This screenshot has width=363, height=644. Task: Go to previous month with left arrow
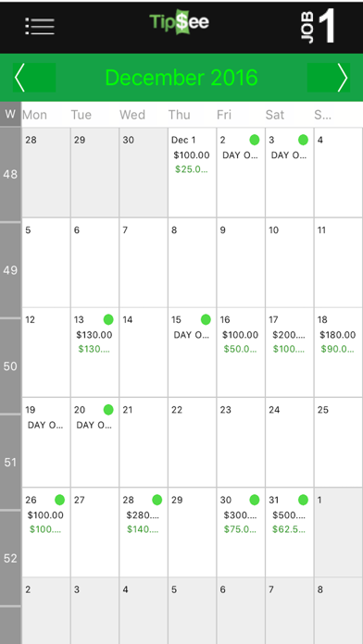(x=33, y=77)
